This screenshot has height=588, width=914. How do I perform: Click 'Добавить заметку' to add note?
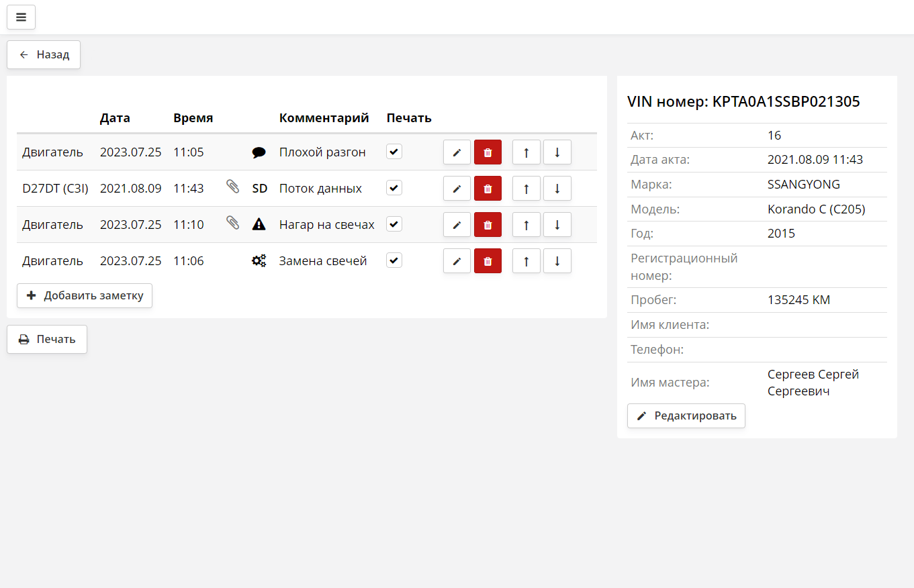click(85, 295)
